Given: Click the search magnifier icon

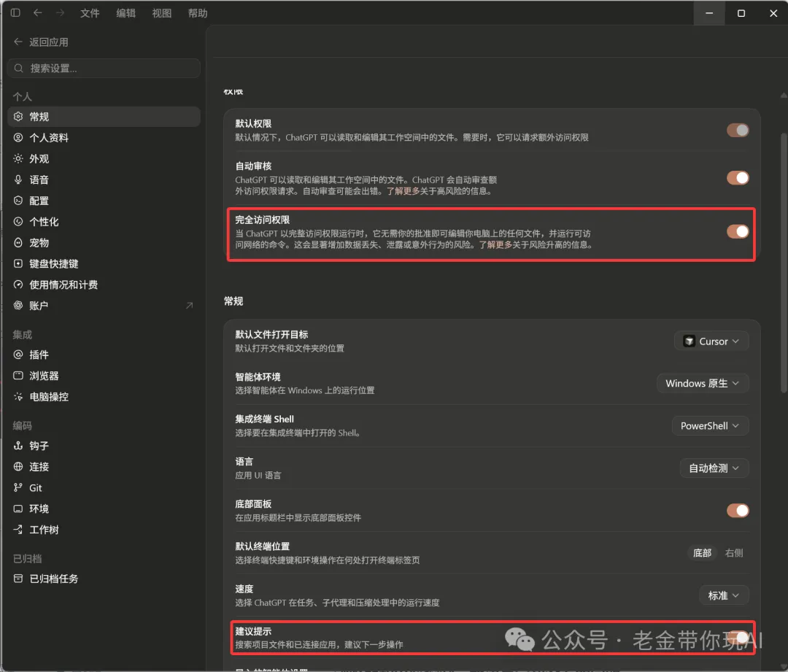Looking at the screenshot, I should [18, 68].
